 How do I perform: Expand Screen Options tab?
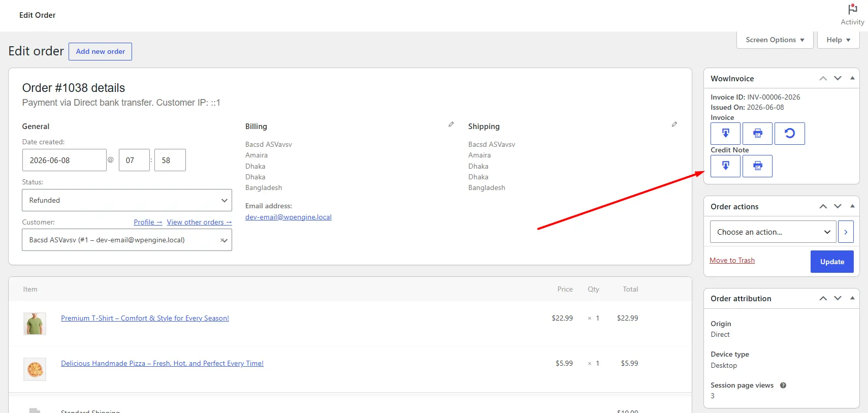coord(775,40)
